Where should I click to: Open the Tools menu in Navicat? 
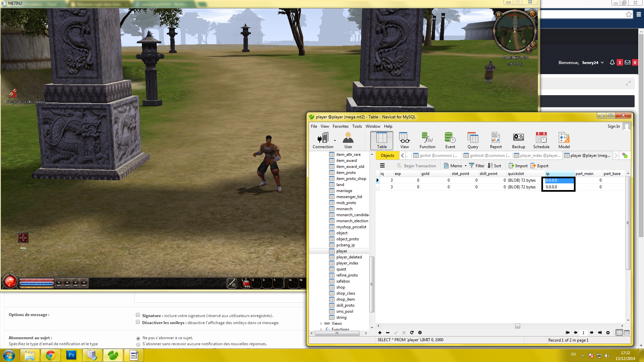357,126
